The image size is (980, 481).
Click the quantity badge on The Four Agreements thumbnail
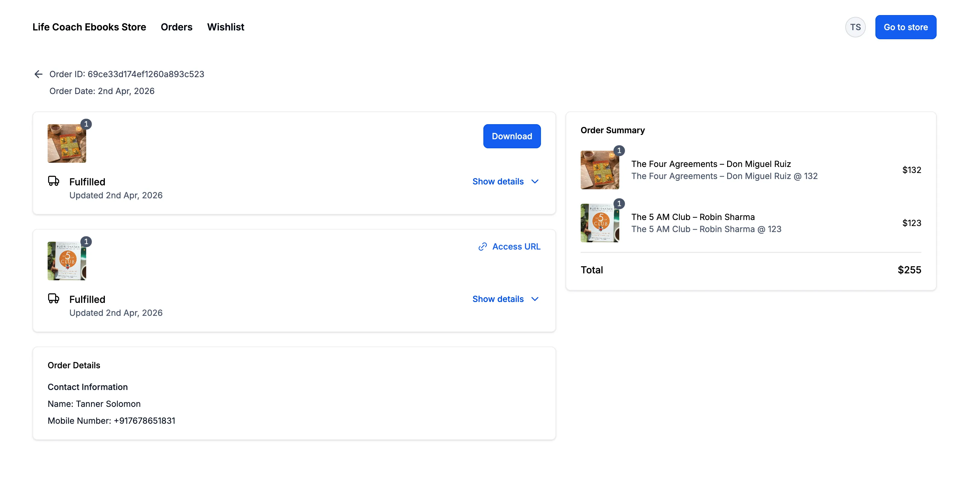point(619,150)
